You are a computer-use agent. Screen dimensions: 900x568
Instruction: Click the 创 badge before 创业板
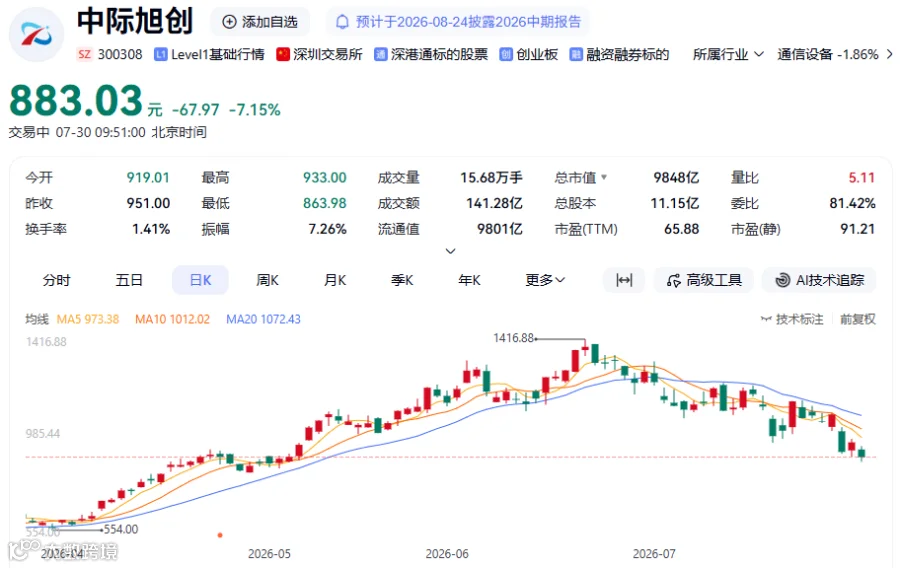click(x=506, y=55)
